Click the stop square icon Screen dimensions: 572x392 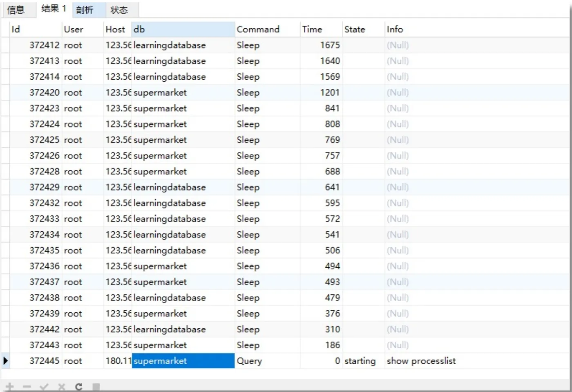[96, 386]
